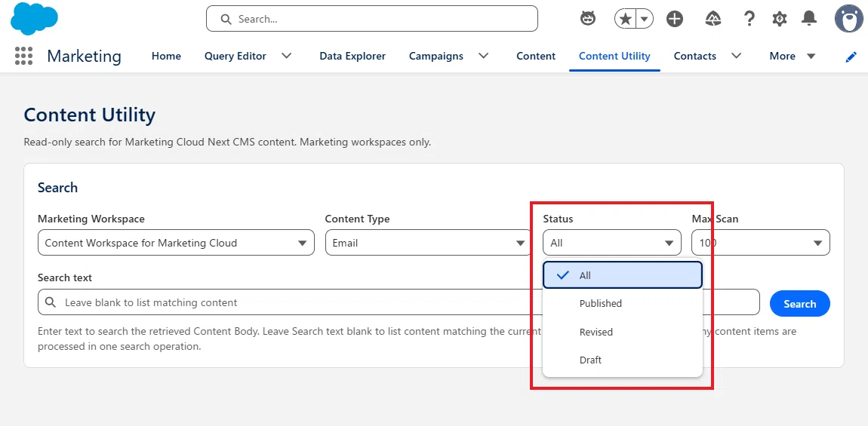The height and width of the screenshot is (426, 868).
Task: Click the user avatar profile icon
Action: click(x=848, y=19)
